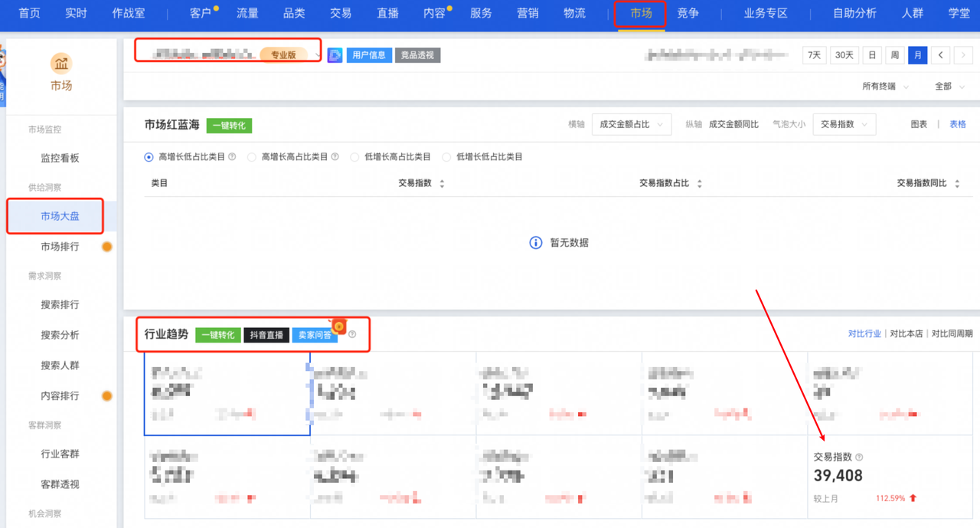The image size is (980, 528).
Task: Set date range to 7天
Action: pyautogui.click(x=815, y=55)
